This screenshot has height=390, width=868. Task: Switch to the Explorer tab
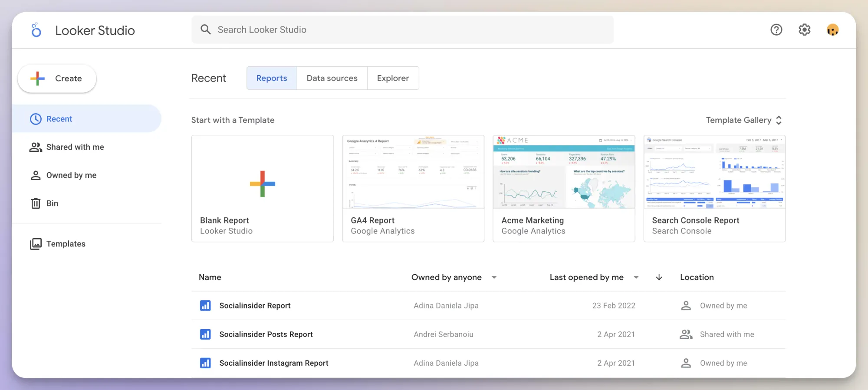pyautogui.click(x=393, y=78)
